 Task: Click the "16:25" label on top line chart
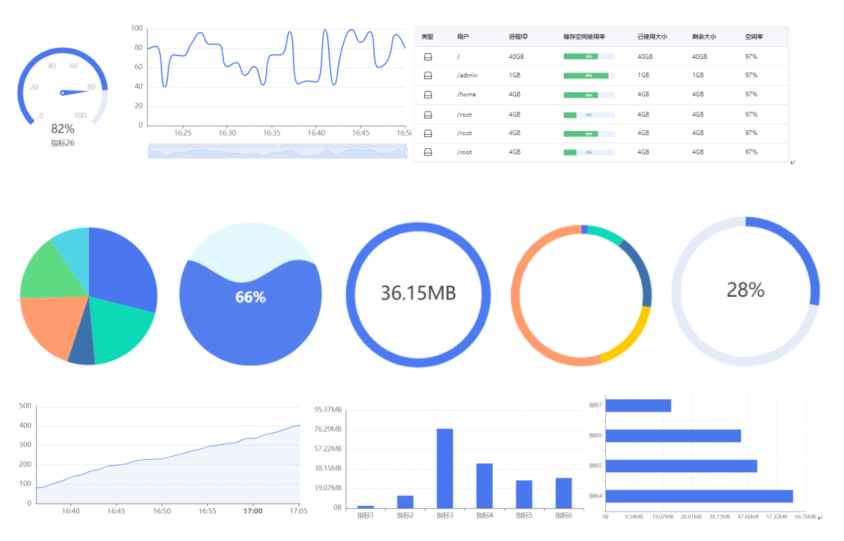(x=182, y=133)
